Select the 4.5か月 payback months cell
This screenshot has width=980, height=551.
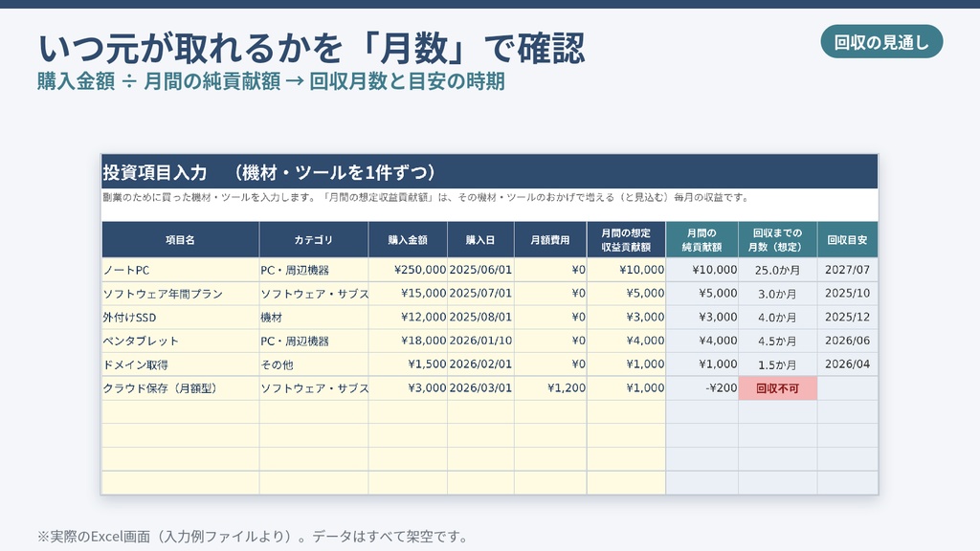(x=777, y=342)
